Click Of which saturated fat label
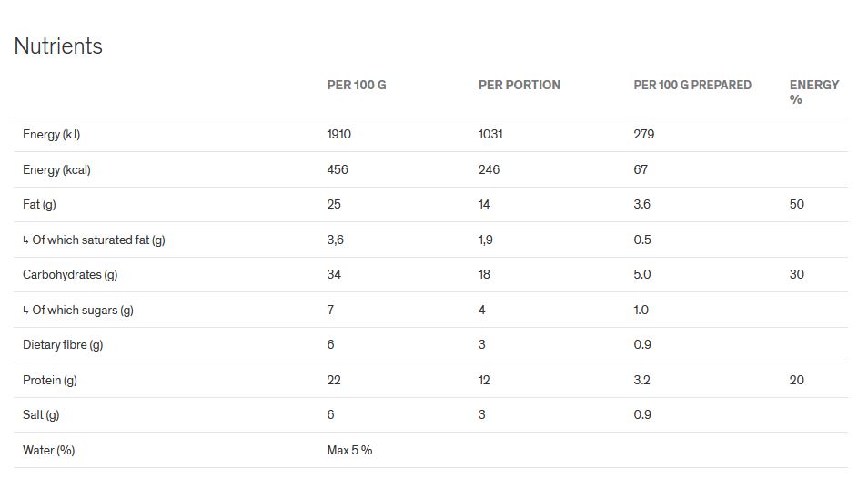This screenshot has width=868, height=500. (97, 240)
